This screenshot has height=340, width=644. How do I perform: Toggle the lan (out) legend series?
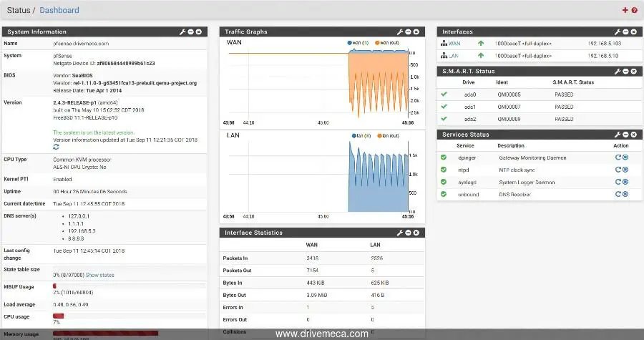[388, 136]
